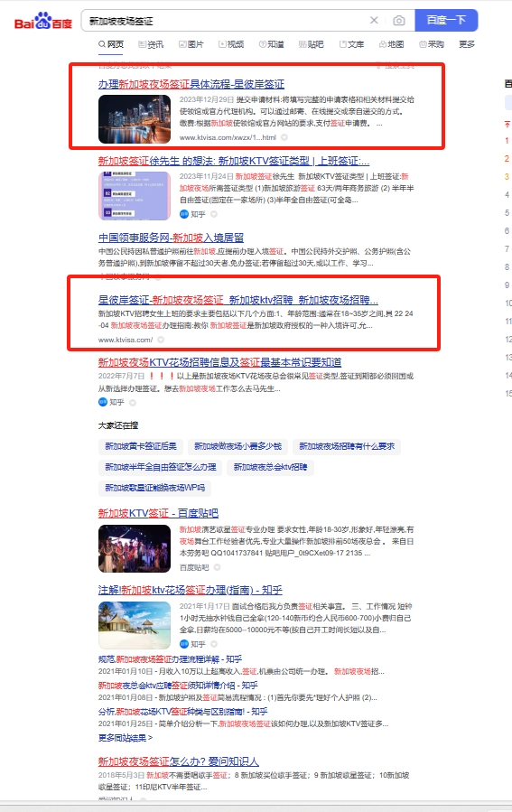Open the 采购 tab
This screenshot has height=812, width=512.
coord(432,44)
